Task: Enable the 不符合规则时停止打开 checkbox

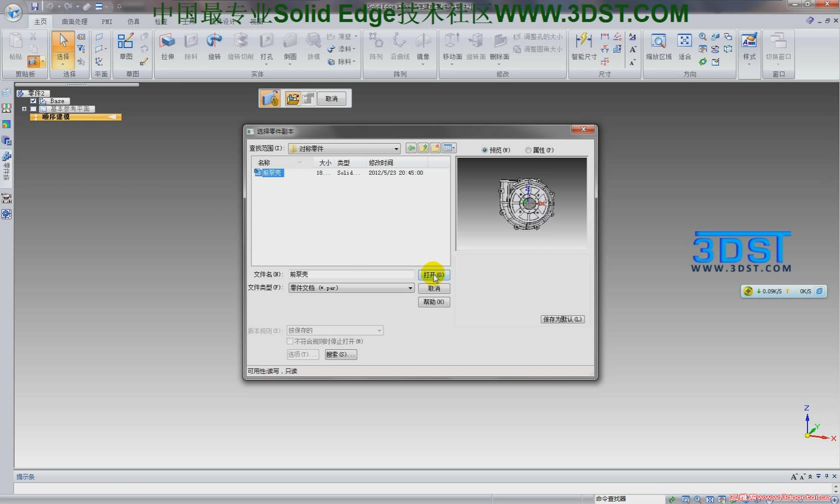Action: (290, 341)
